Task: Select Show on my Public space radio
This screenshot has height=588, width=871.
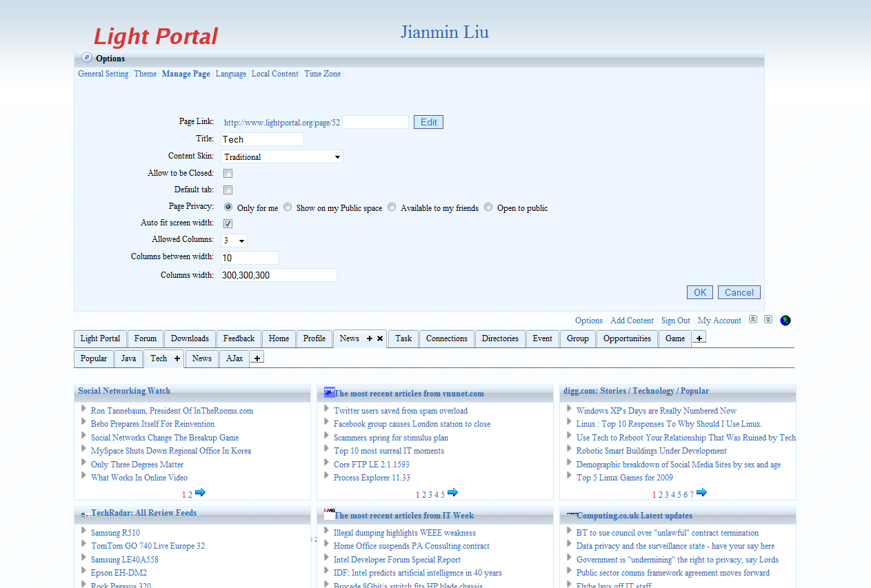Action: [x=288, y=207]
